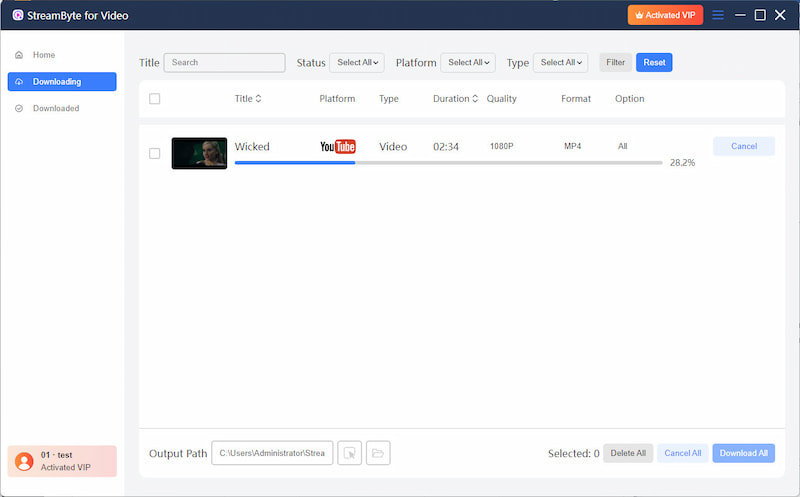Image resolution: width=800 pixels, height=497 pixels.
Task: Open the 01 - test account card
Action: [x=62, y=461]
